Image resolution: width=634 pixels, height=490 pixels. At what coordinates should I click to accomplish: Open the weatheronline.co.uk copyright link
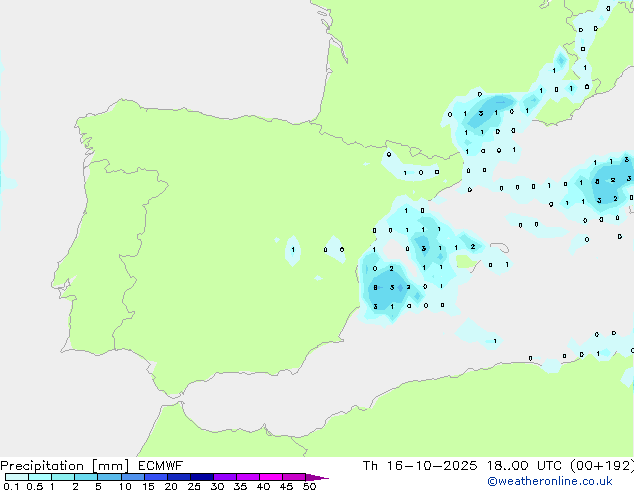(549, 481)
